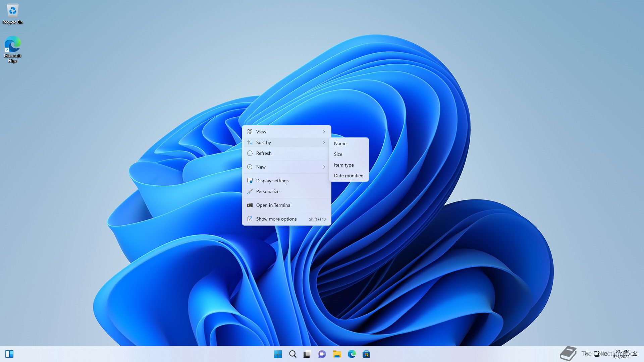Open the New submenu

click(286, 167)
